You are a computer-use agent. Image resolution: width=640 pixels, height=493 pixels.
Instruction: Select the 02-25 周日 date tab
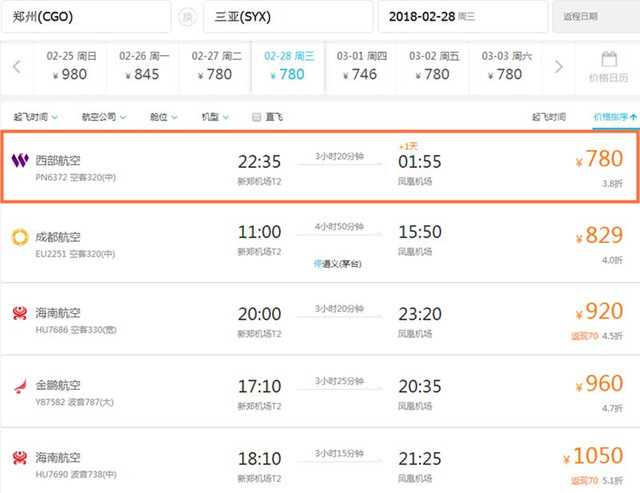click(x=70, y=67)
